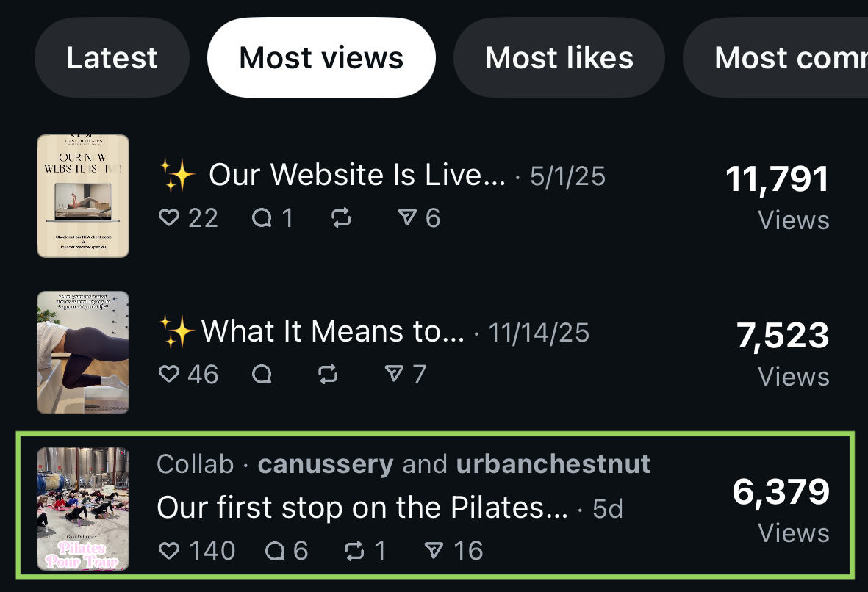Open the Most likes tab
This screenshot has width=868, height=592.
pyautogui.click(x=559, y=58)
